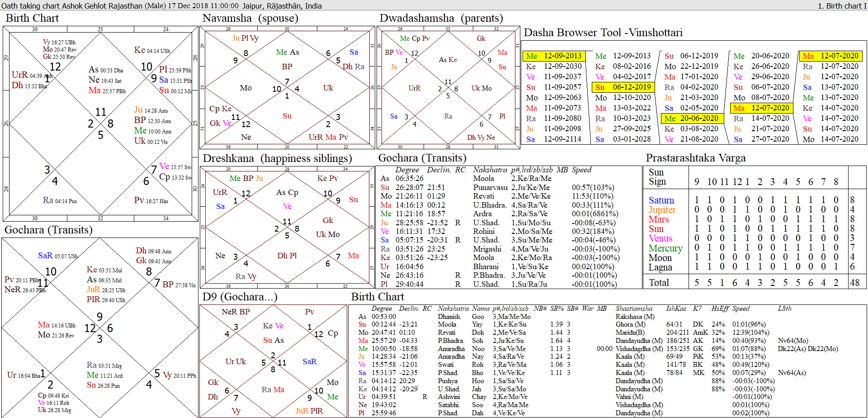This screenshot has height=418, width=868.
Task: Select the Ve 11-09-2037 dasha entry
Action: [554, 76]
